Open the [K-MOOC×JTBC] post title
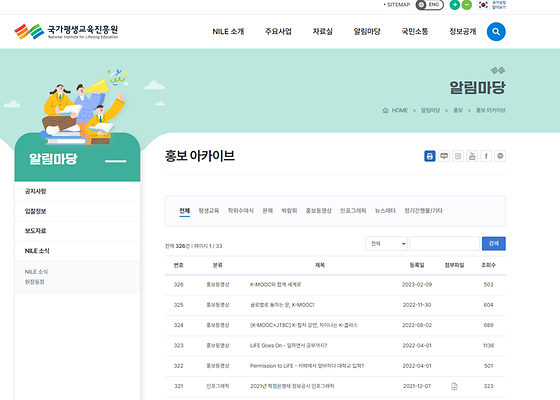 [304, 325]
